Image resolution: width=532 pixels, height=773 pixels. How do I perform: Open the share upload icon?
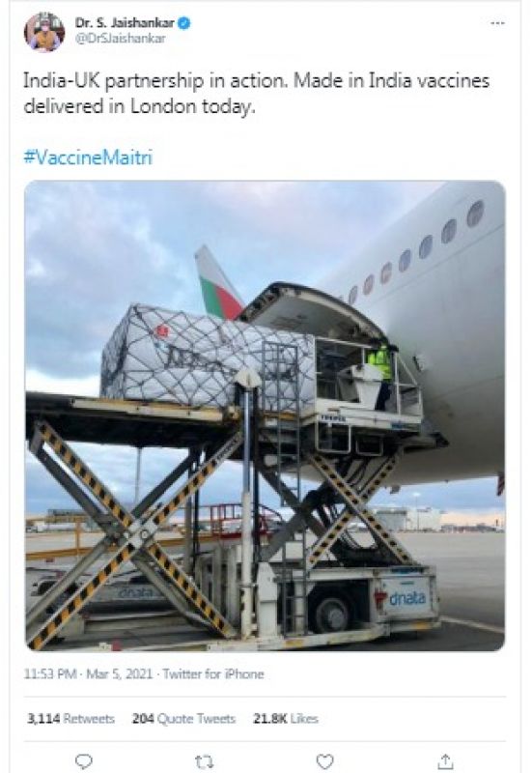(x=445, y=760)
